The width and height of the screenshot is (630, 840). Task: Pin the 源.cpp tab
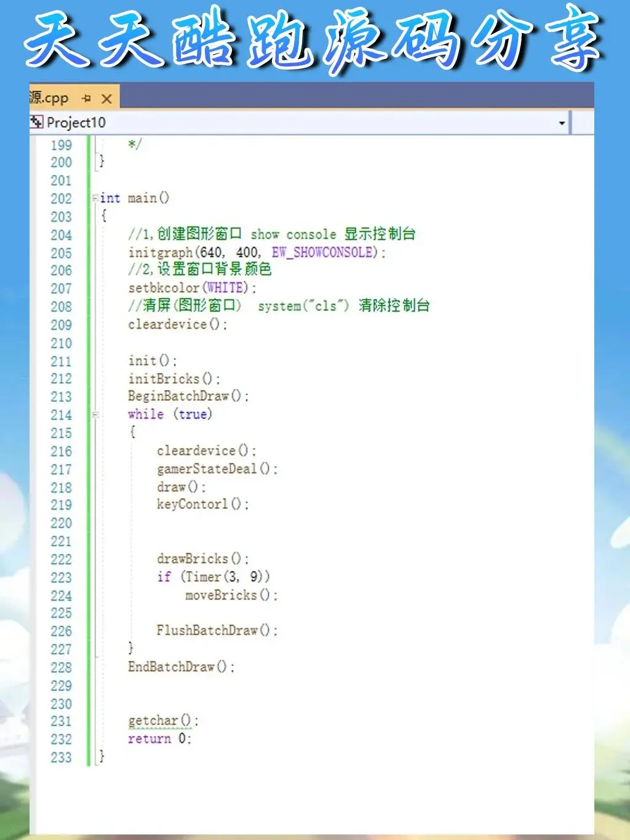pyautogui.click(x=87, y=98)
